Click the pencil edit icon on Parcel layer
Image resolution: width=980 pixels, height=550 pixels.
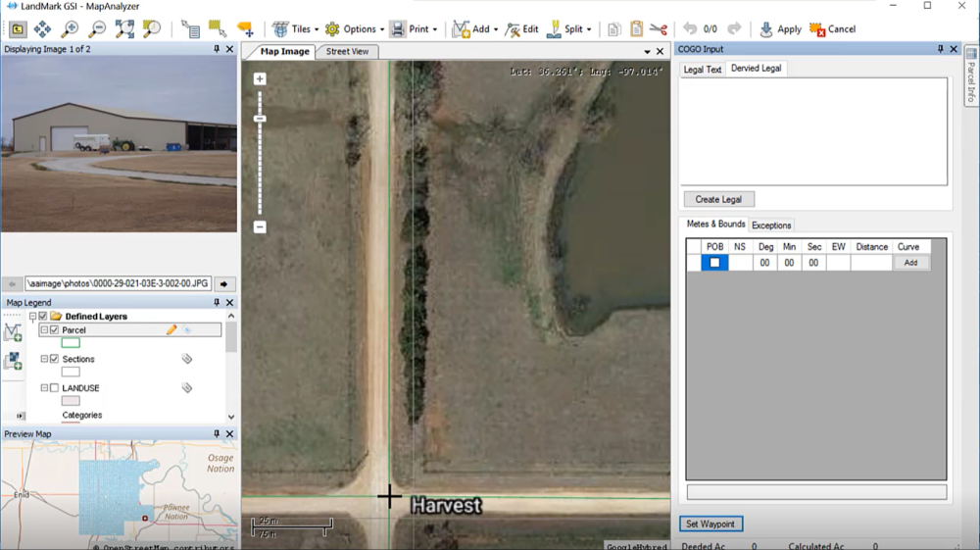coord(171,329)
